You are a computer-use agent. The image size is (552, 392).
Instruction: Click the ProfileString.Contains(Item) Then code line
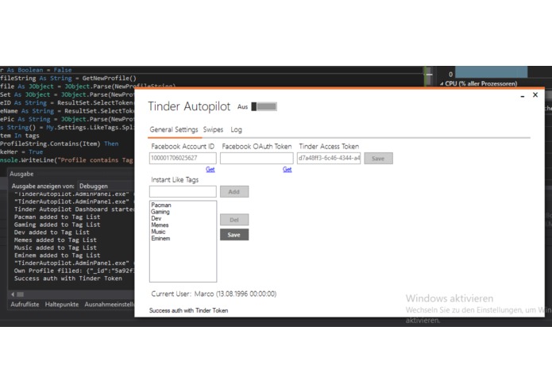pos(59,144)
